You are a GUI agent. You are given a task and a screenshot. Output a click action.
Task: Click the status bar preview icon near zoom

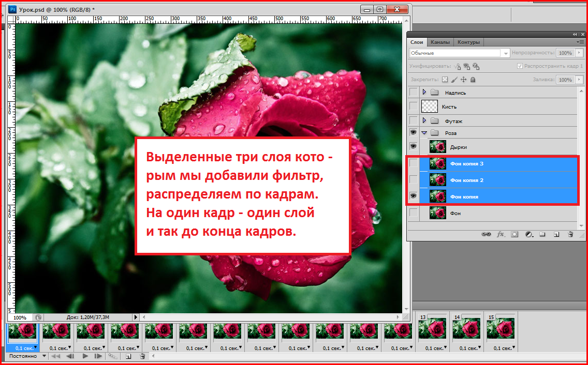(x=38, y=317)
